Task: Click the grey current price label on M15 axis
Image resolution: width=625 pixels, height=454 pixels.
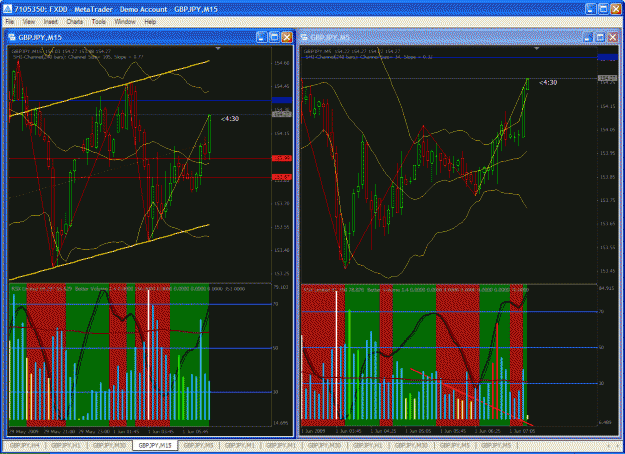Action: (282, 114)
